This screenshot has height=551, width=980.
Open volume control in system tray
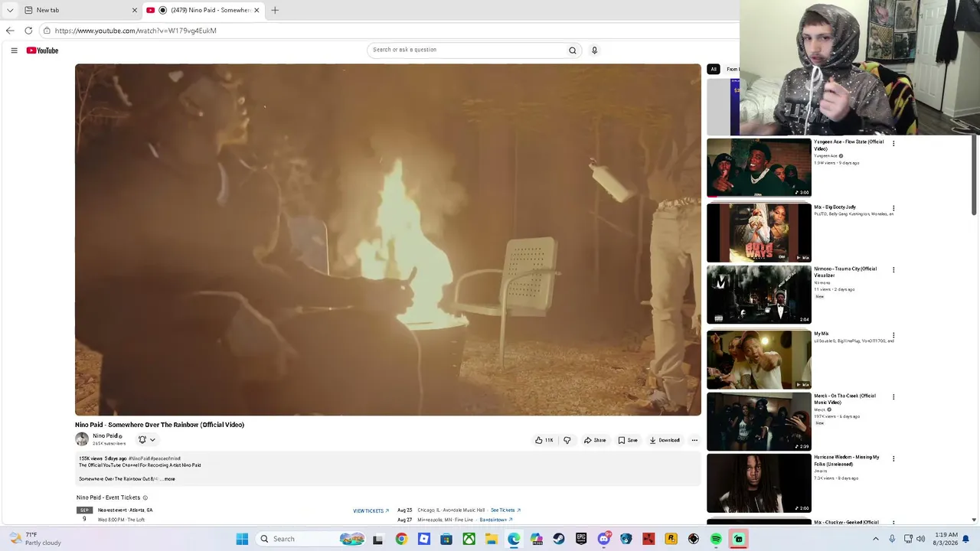click(x=920, y=539)
